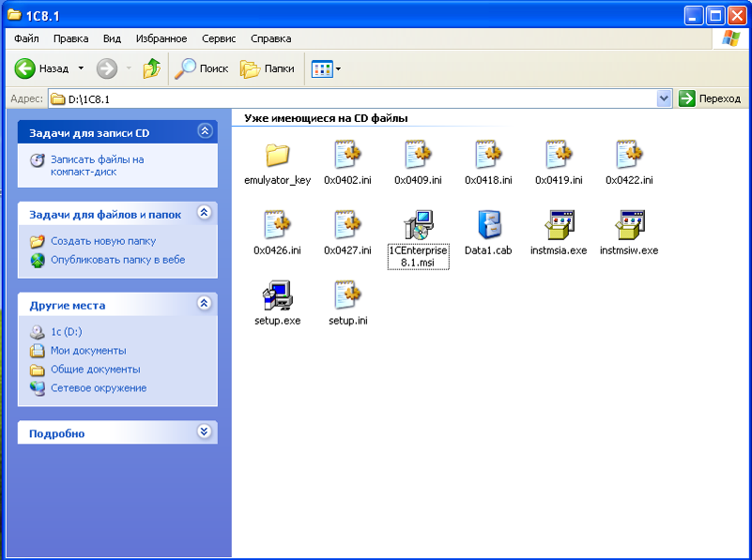
Task: Maximize the 1C8.1 window
Action: point(715,16)
